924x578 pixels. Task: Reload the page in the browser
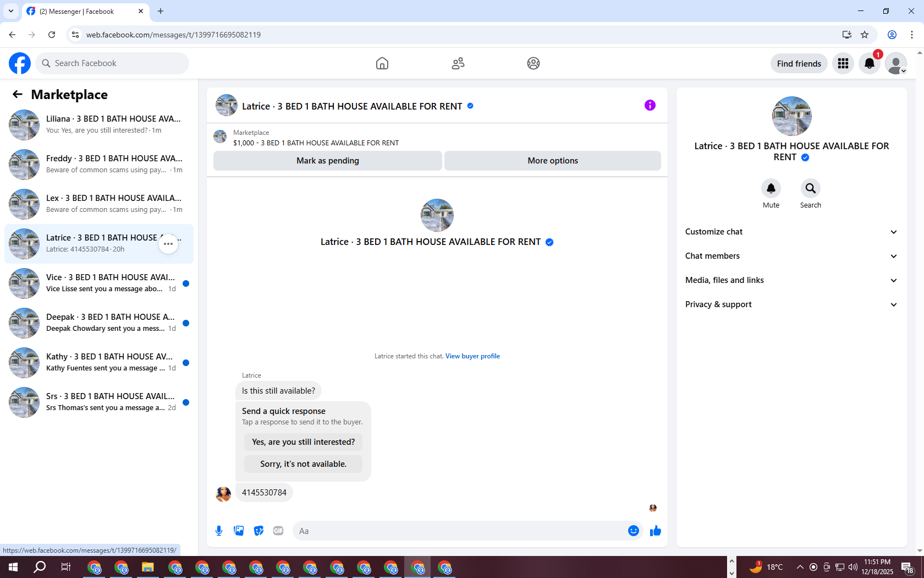point(52,35)
